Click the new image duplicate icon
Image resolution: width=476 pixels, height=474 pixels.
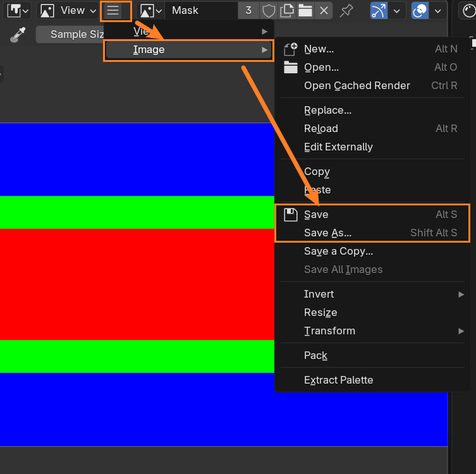(x=287, y=11)
